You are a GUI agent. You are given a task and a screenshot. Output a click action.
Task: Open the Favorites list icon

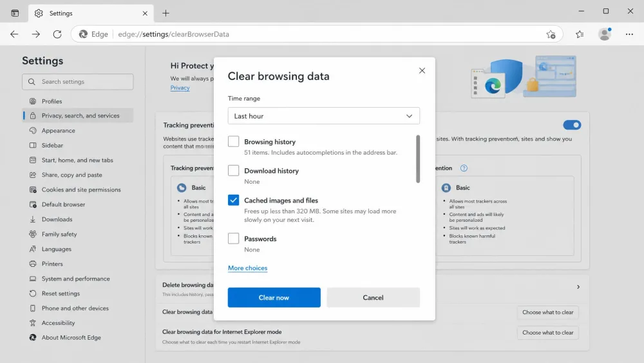[580, 35]
